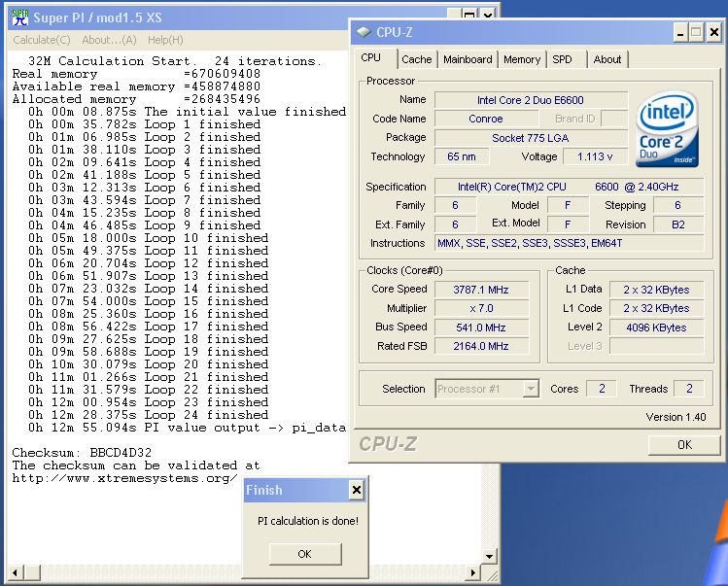Click the L1 Code value 2 x 32 KBytes
The height and width of the screenshot is (586, 728).
point(656,308)
